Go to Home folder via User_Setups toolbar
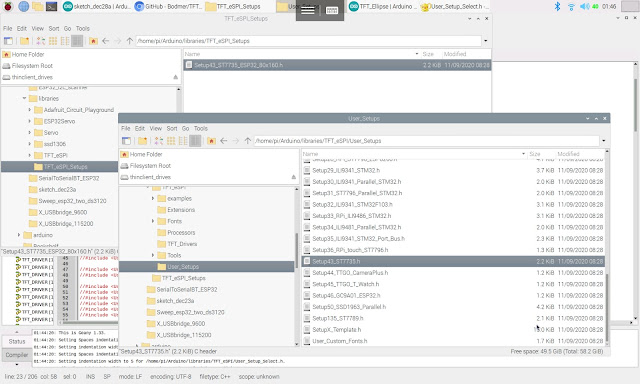The height and width of the screenshot is (384, 640). pos(211,141)
